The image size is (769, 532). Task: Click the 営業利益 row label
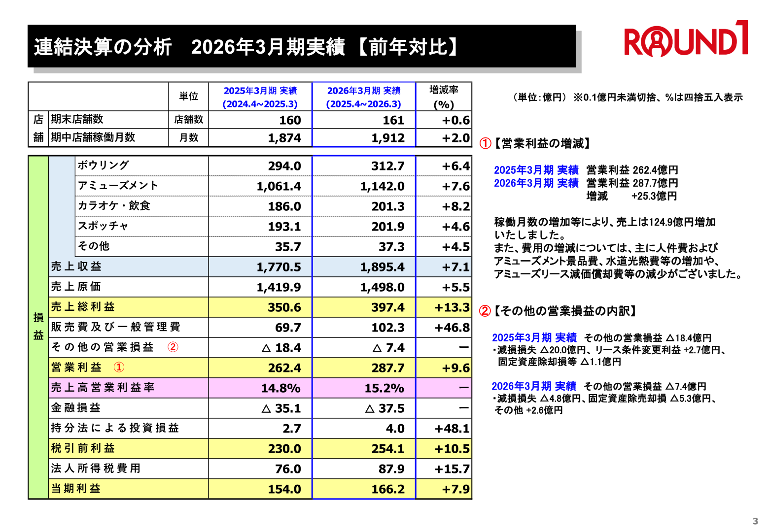pos(76,367)
